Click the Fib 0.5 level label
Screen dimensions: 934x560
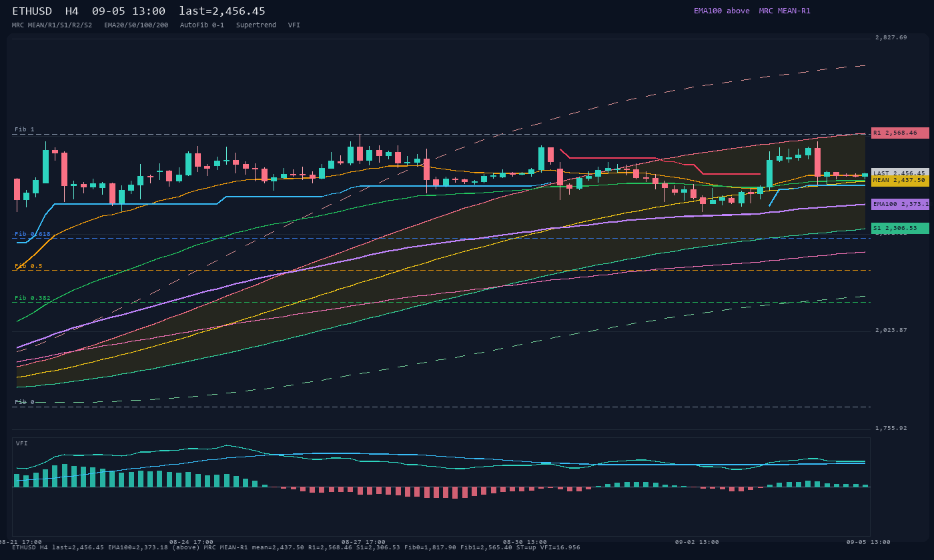(x=29, y=266)
